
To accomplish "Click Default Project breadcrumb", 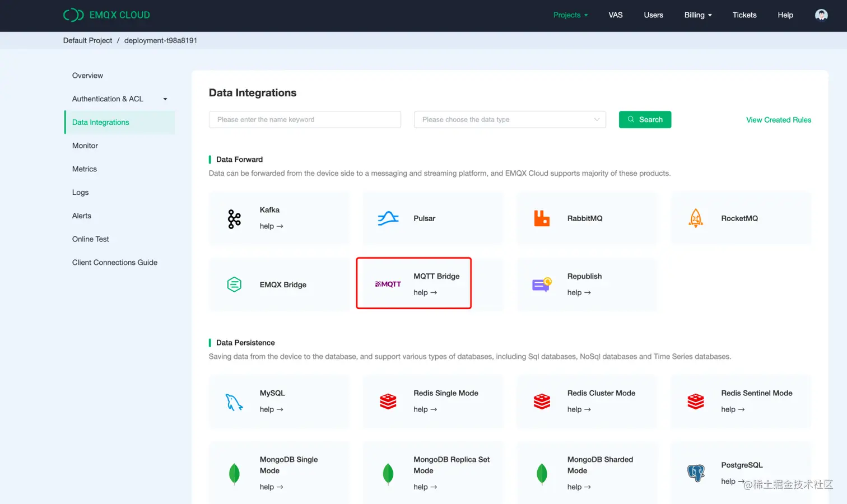I will point(87,40).
